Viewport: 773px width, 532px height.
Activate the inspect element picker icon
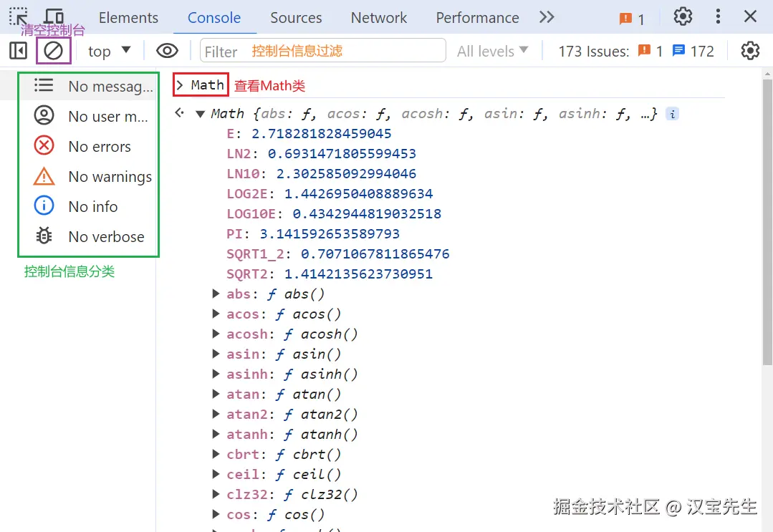18,16
